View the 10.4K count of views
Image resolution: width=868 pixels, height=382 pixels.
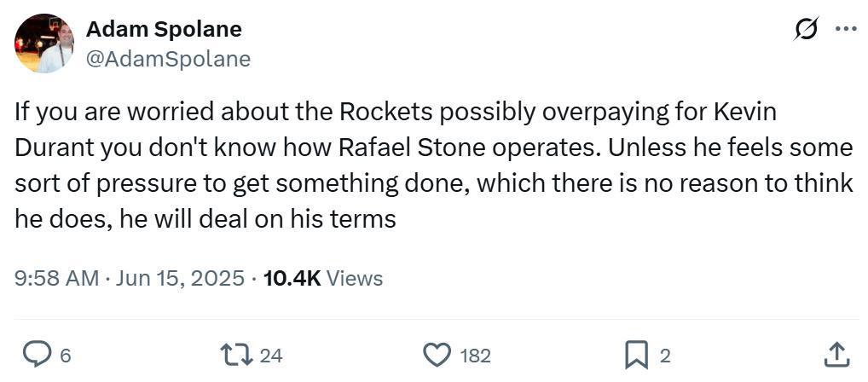pos(292,278)
